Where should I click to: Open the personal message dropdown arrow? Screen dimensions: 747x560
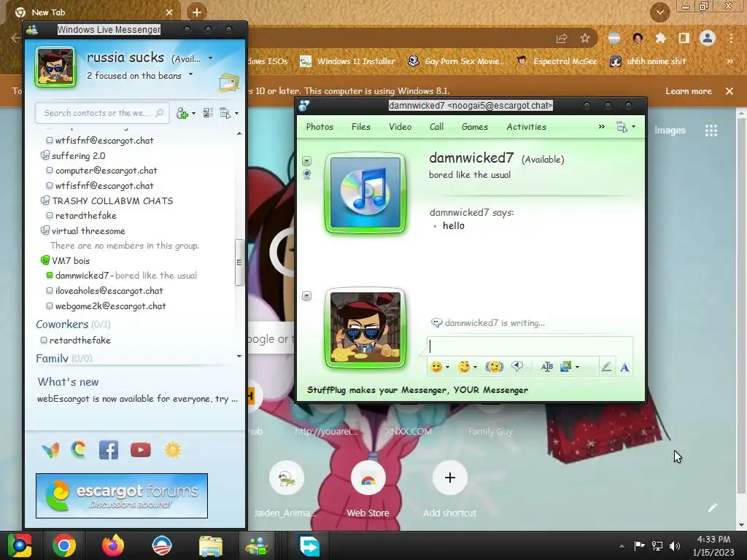[190, 74]
